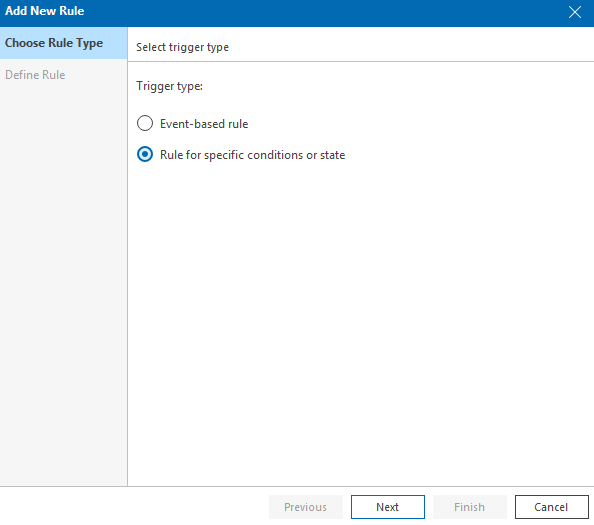Click the divider between sidebar and content
The image size is (594, 525).
click(128, 265)
